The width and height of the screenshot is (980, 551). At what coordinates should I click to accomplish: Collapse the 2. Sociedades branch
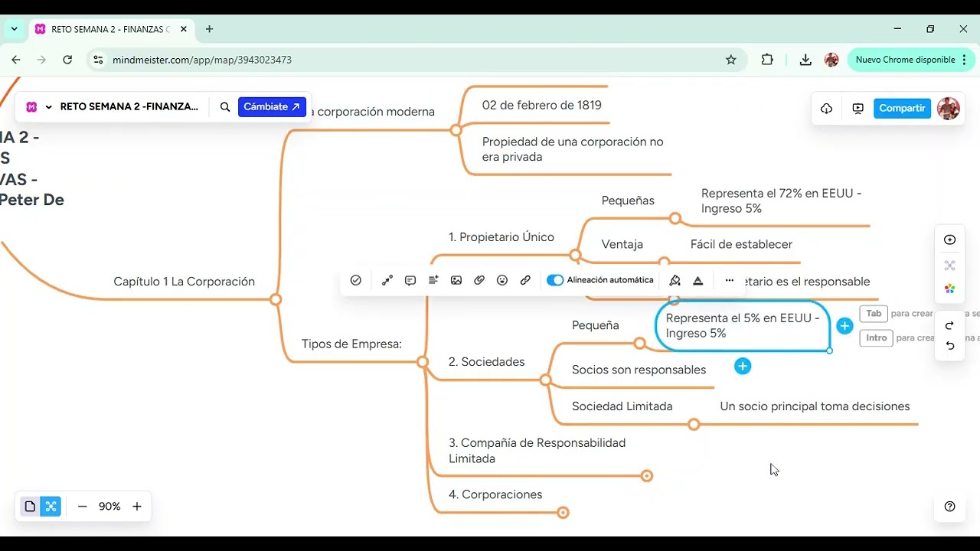pyautogui.click(x=545, y=380)
